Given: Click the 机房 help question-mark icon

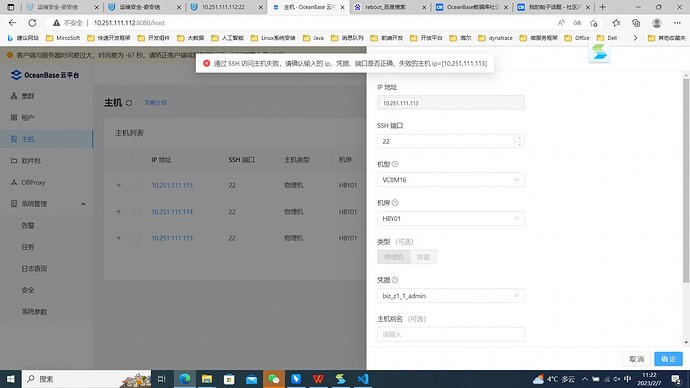Looking at the screenshot, I should 395,203.
